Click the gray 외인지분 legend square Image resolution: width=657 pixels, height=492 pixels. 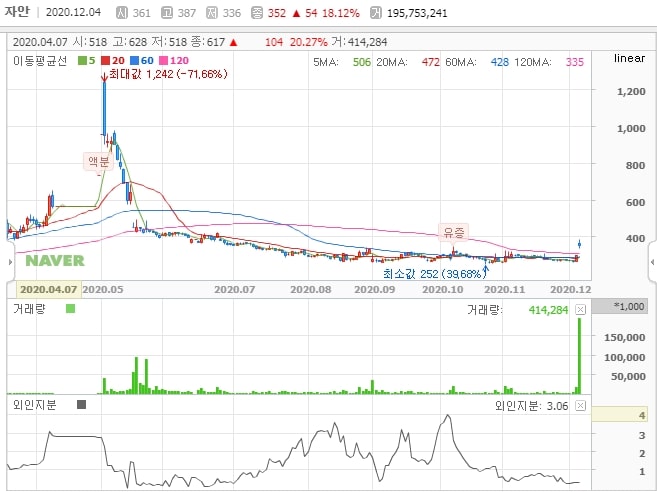coord(82,404)
